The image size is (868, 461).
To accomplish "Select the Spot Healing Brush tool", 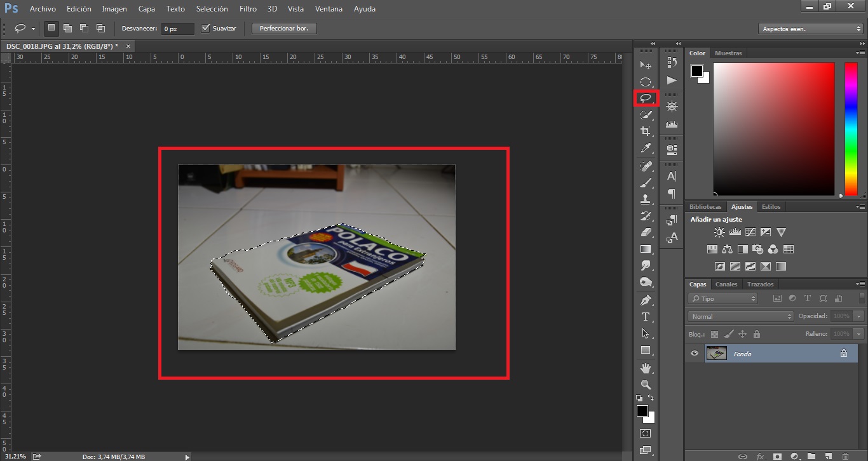I will (646, 166).
